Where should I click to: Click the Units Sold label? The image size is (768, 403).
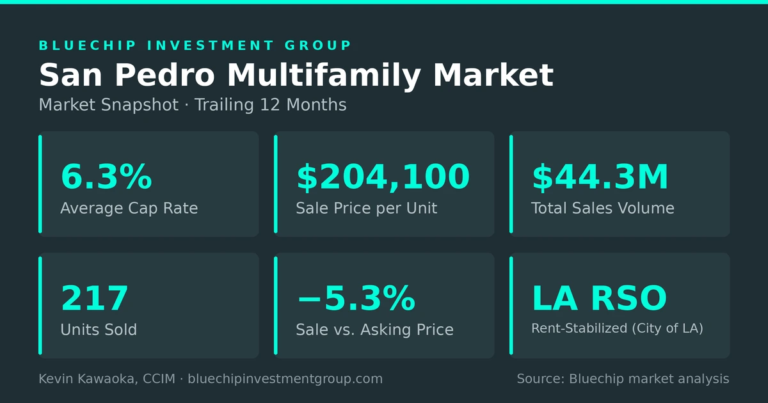point(98,330)
